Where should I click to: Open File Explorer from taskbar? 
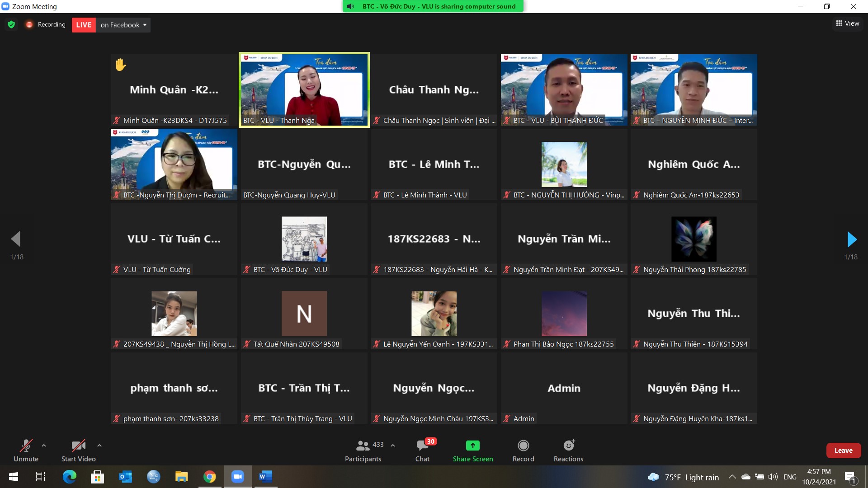[x=181, y=477]
